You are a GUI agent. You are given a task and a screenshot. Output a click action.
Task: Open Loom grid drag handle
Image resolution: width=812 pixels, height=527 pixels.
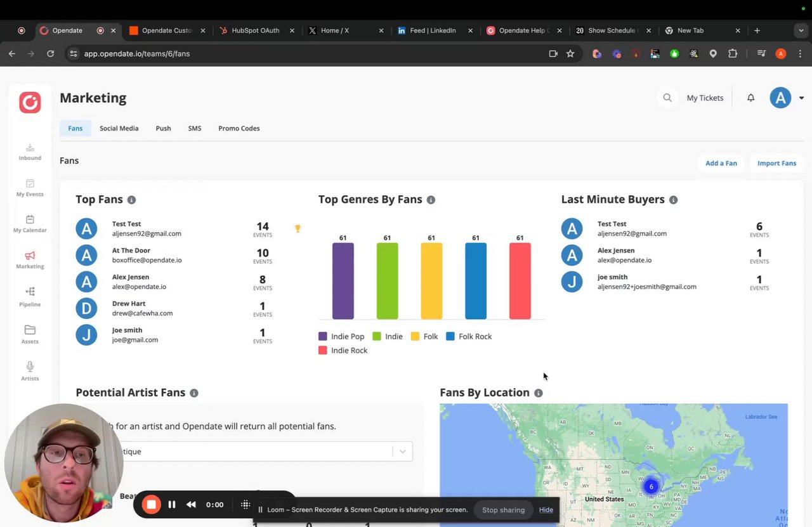tap(246, 505)
